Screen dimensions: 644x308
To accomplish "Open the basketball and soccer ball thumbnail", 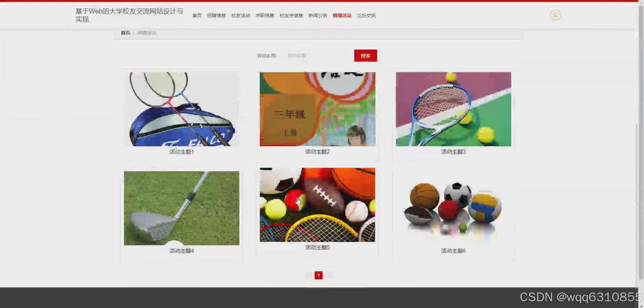I will [453, 208].
